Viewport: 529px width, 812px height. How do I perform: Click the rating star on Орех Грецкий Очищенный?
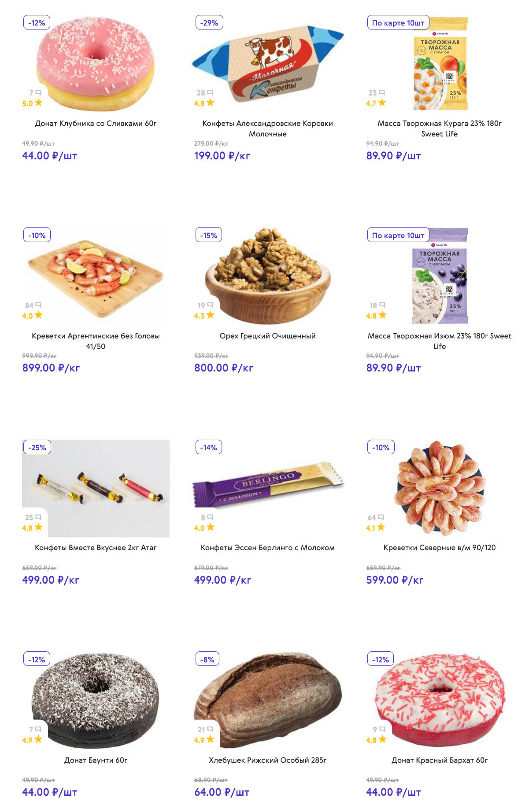pos(211,315)
